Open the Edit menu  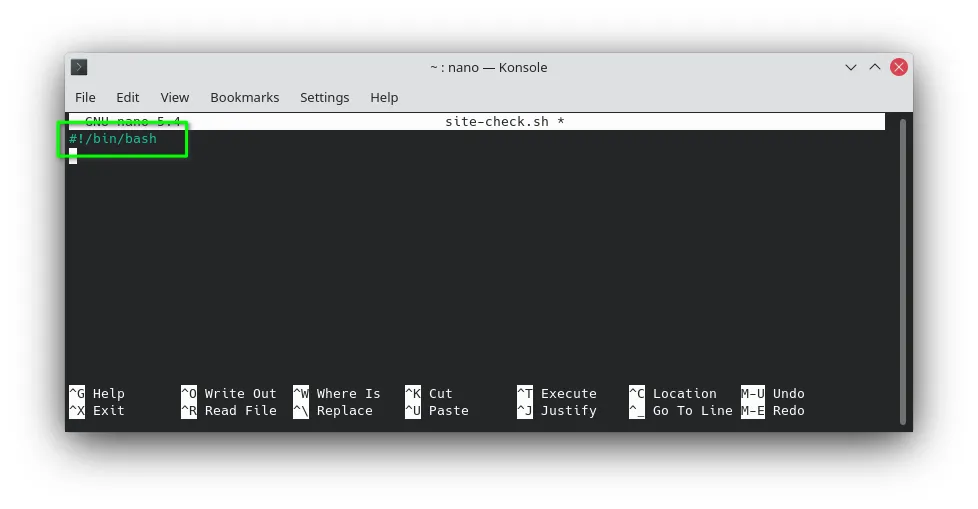[x=127, y=97]
